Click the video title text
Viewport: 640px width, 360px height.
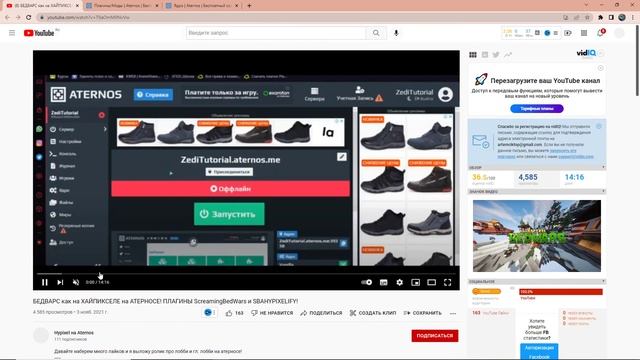(165, 301)
